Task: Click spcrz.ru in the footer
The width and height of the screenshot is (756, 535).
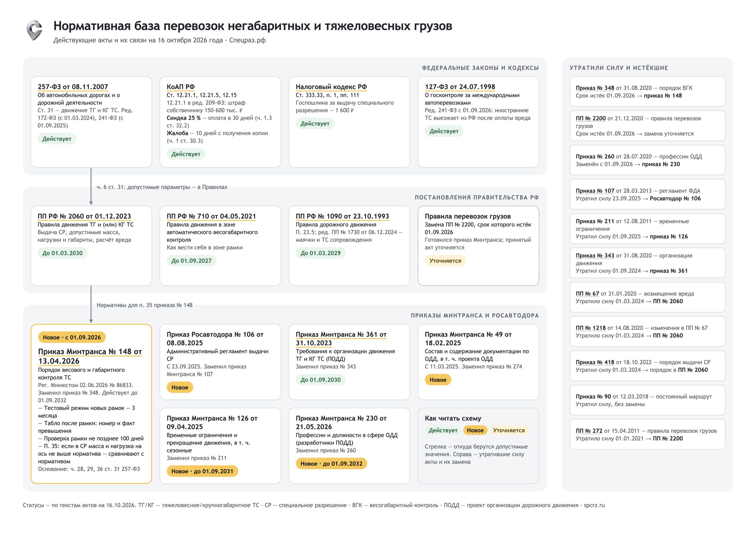Action: tap(594, 505)
